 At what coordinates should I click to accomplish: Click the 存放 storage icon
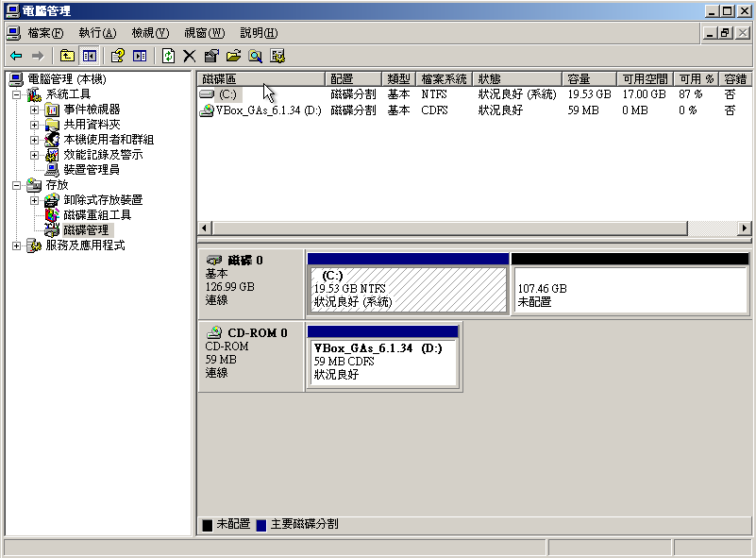34,185
